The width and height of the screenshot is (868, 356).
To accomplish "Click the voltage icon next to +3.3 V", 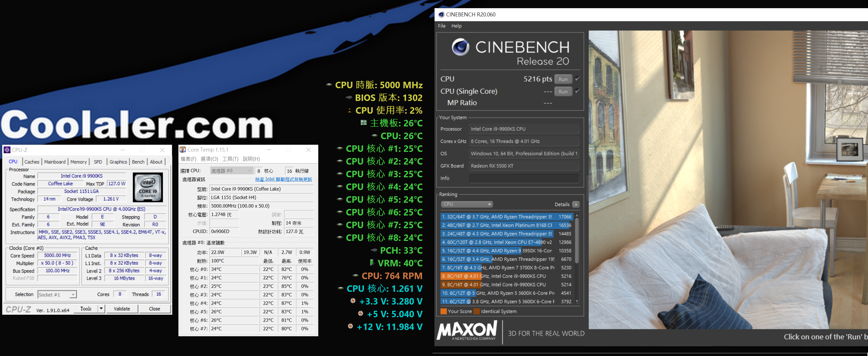I will (353, 301).
